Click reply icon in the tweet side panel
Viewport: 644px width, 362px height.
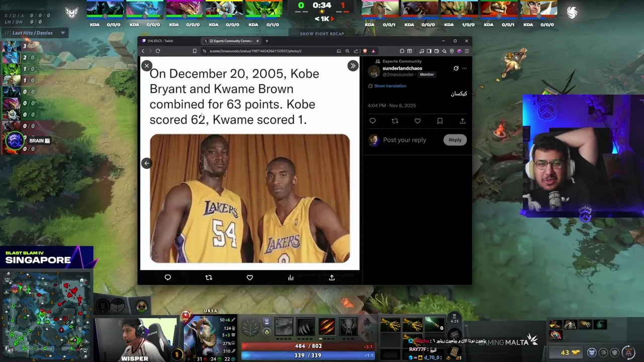coord(372,121)
